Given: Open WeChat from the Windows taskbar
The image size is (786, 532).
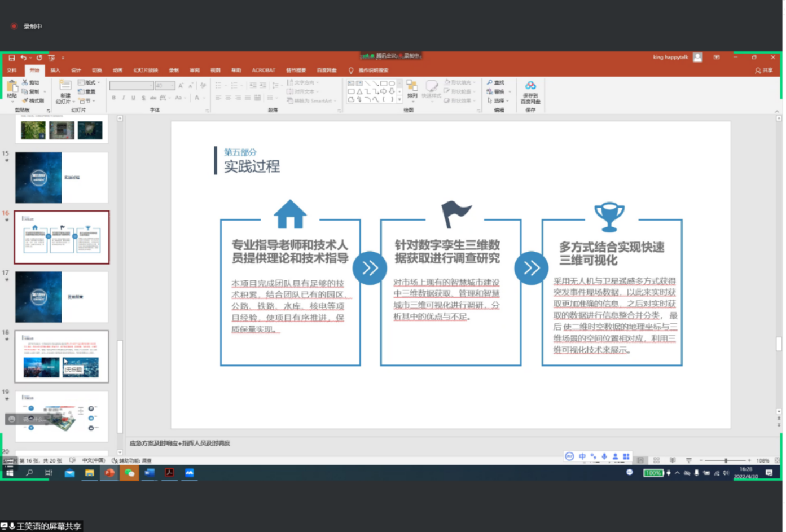Looking at the screenshot, I should point(129,473).
